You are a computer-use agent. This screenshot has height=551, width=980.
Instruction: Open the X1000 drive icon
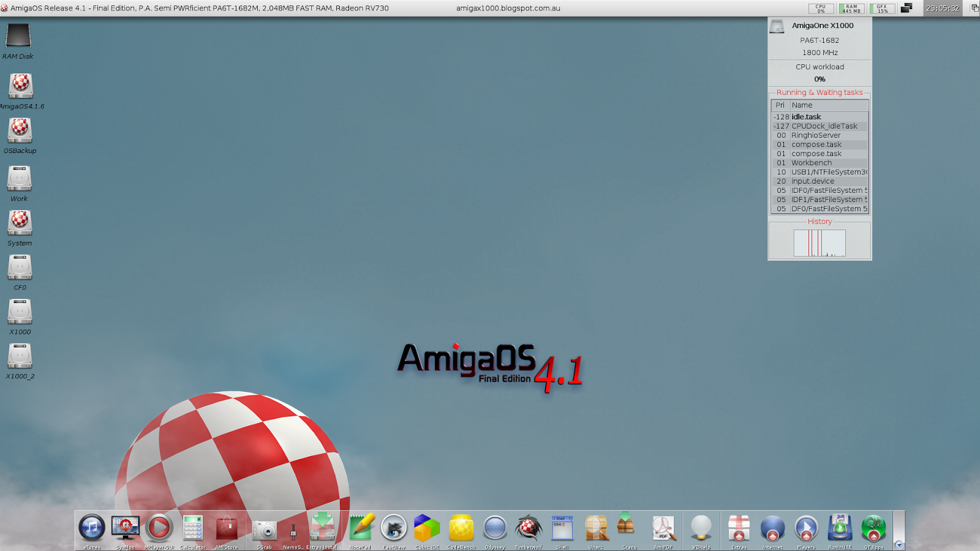20,312
